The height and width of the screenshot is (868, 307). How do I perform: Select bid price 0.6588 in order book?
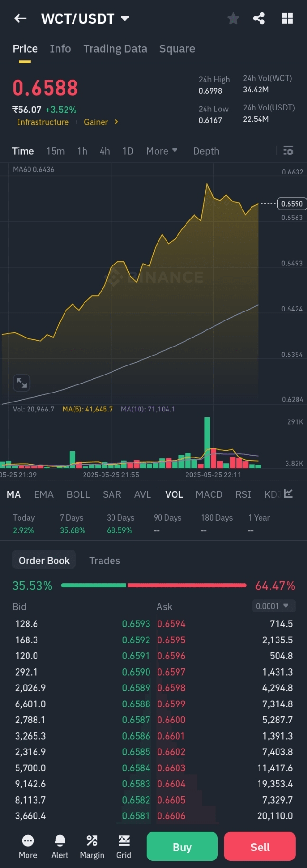136,704
